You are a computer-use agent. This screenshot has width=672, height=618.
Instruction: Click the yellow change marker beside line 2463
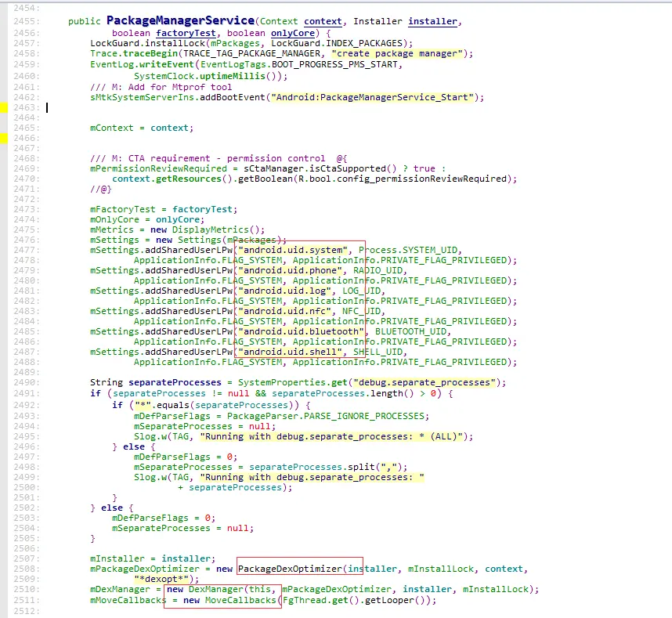[x=4, y=107]
